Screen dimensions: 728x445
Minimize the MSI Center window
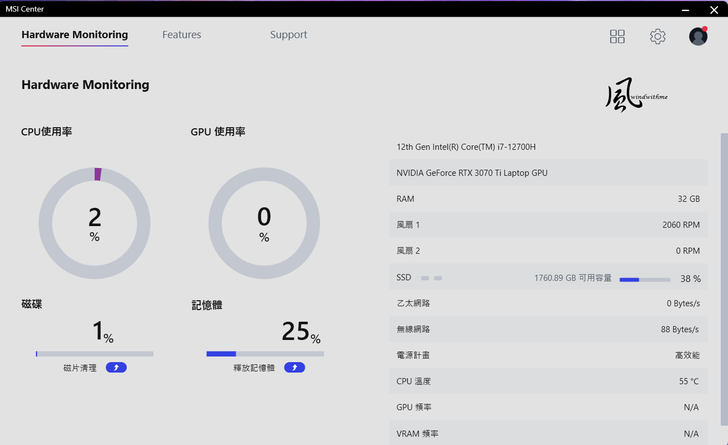coord(685,9)
